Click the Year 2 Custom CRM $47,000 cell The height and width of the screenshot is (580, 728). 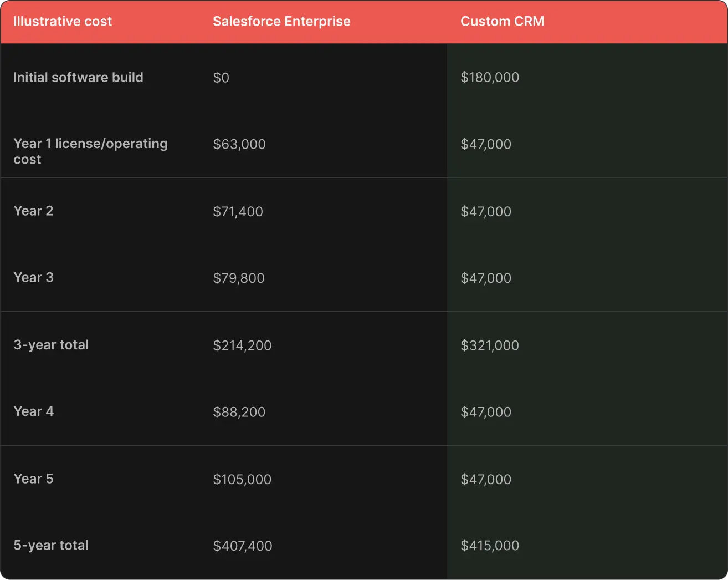(486, 211)
